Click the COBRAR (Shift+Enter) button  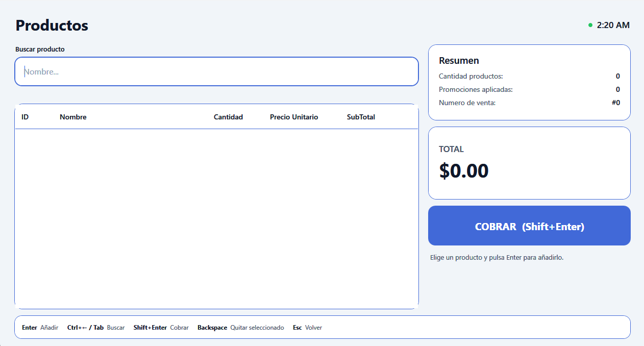point(529,226)
